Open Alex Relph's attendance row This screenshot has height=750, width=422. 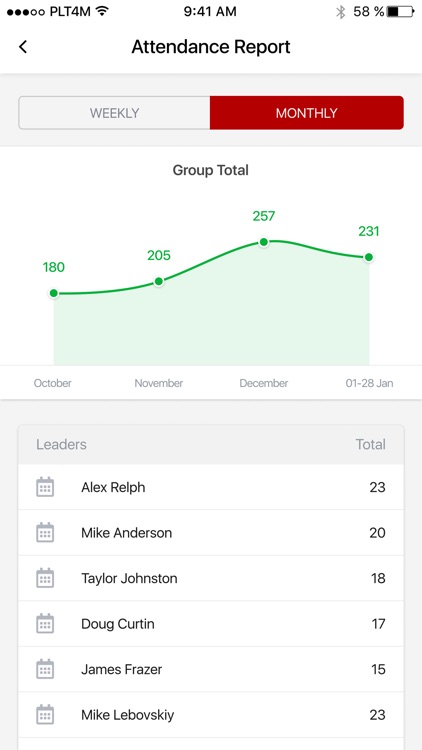click(211, 487)
